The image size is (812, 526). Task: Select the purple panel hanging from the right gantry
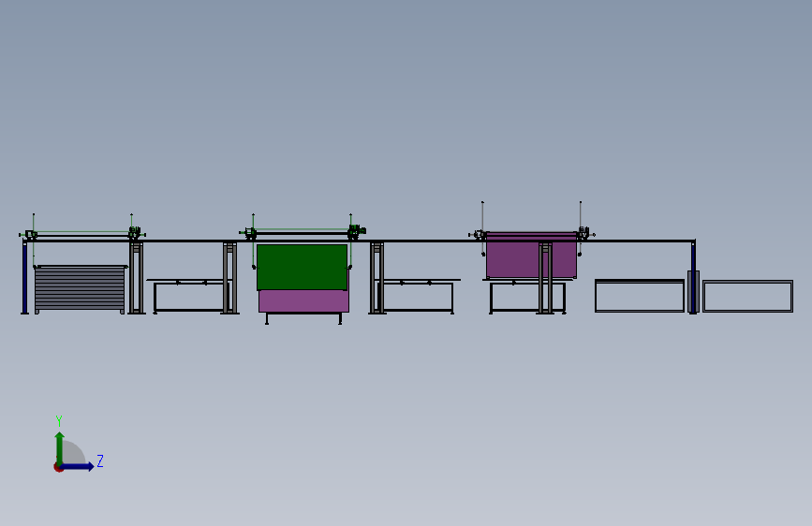(531, 256)
